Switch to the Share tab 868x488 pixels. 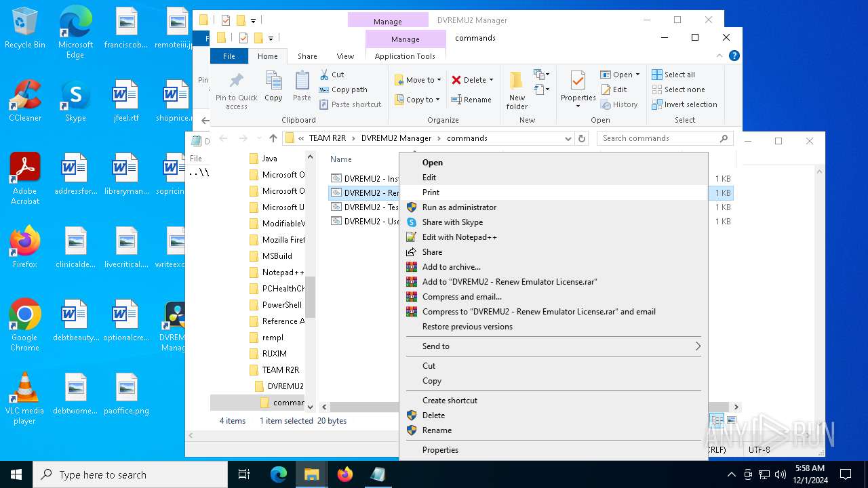point(307,56)
